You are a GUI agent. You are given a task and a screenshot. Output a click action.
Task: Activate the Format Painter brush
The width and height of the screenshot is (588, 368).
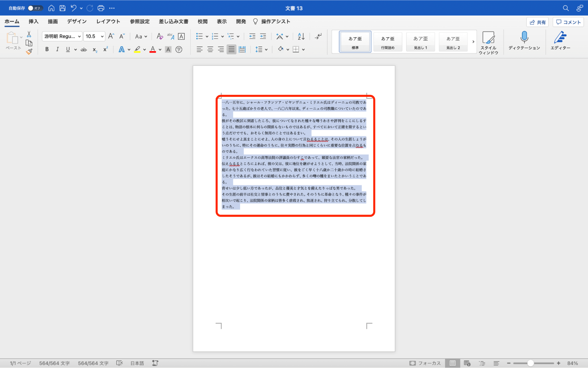click(x=29, y=52)
